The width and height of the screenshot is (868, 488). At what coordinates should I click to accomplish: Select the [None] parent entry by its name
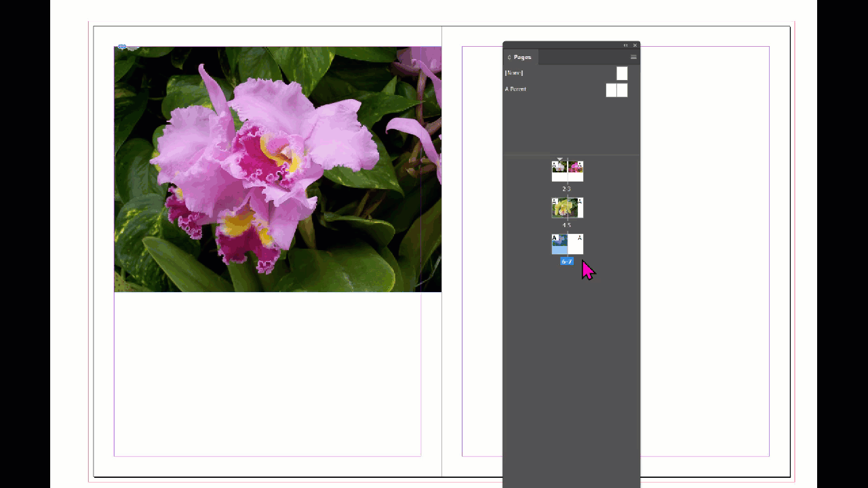(x=513, y=73)
